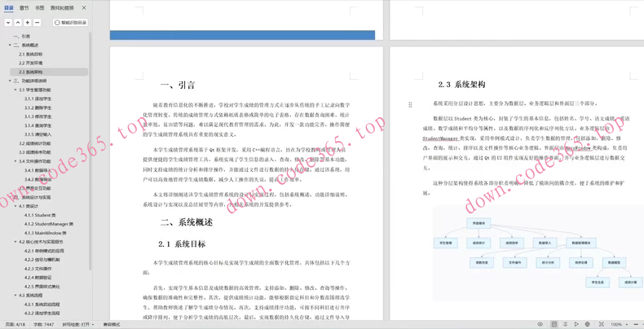Open the 拼写检查 status dropdown
This screenshot has width=644, height=329.
[x=78, y=324]
